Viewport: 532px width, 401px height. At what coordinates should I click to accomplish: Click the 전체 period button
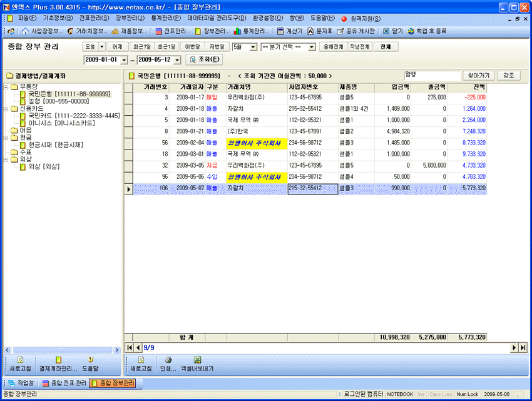(386, 47)
